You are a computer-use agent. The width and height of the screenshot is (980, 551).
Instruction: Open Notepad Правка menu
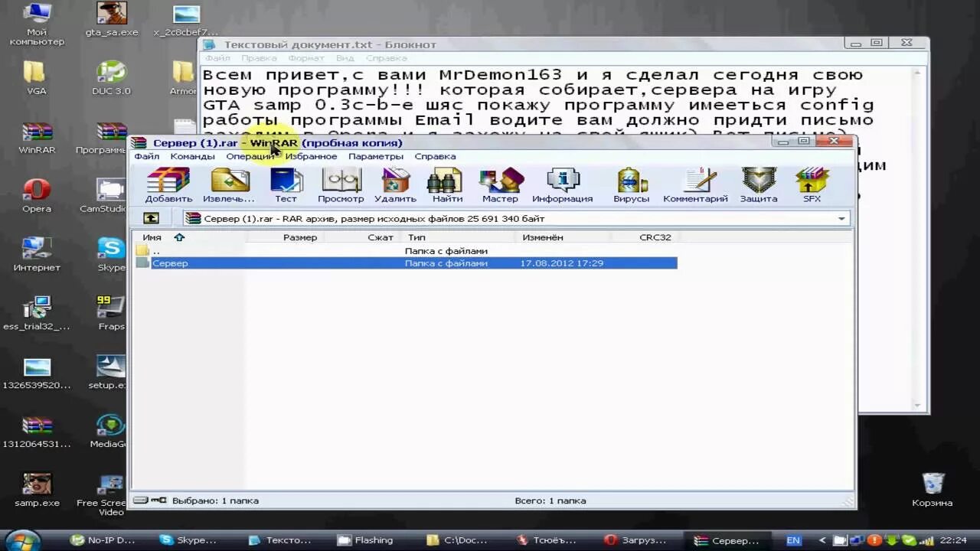tap(259, 58)
